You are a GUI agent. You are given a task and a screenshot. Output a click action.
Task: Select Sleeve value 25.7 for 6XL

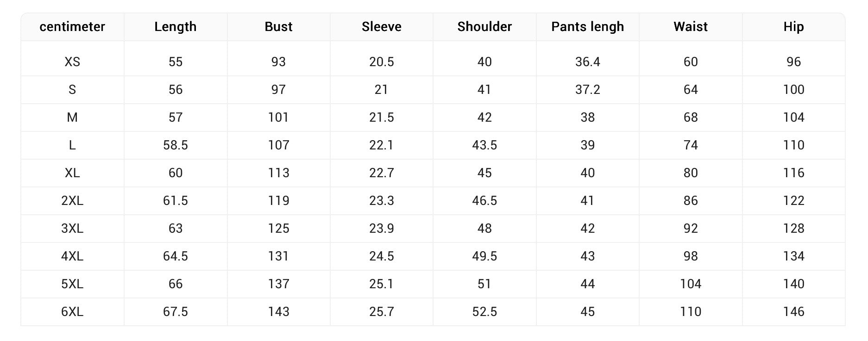coord(381,312)
